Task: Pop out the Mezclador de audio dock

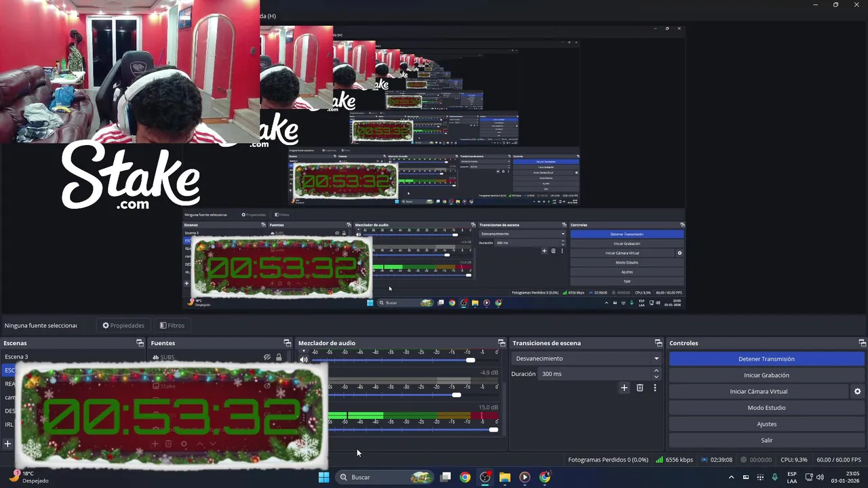Action: (x=502, y=343)
